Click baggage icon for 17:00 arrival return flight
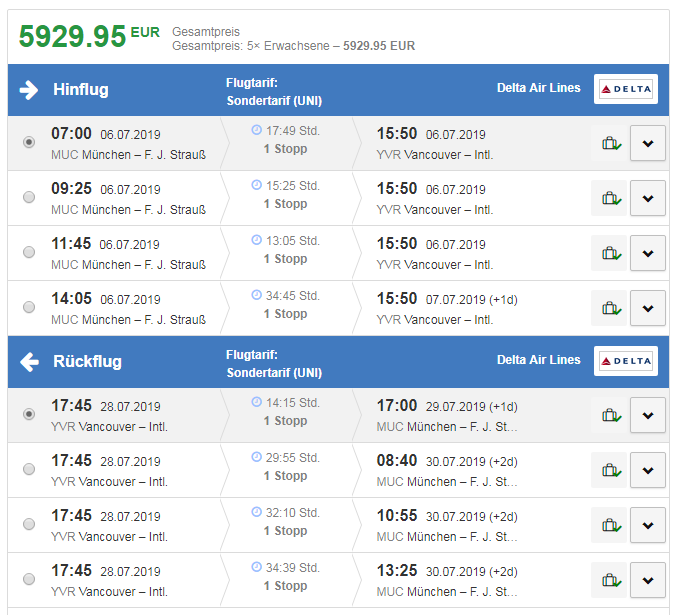 point(609,415)
